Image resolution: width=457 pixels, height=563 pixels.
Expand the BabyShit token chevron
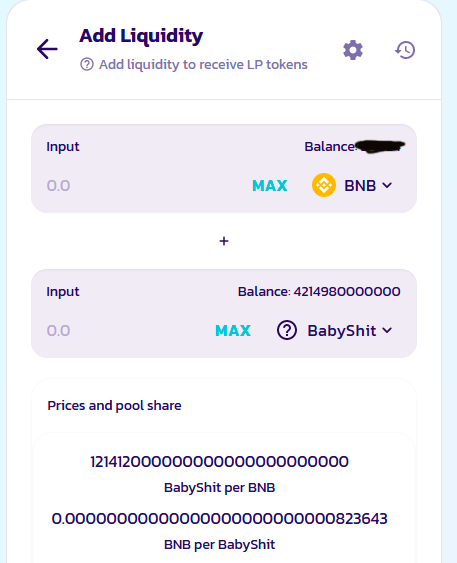click(387, 330)
